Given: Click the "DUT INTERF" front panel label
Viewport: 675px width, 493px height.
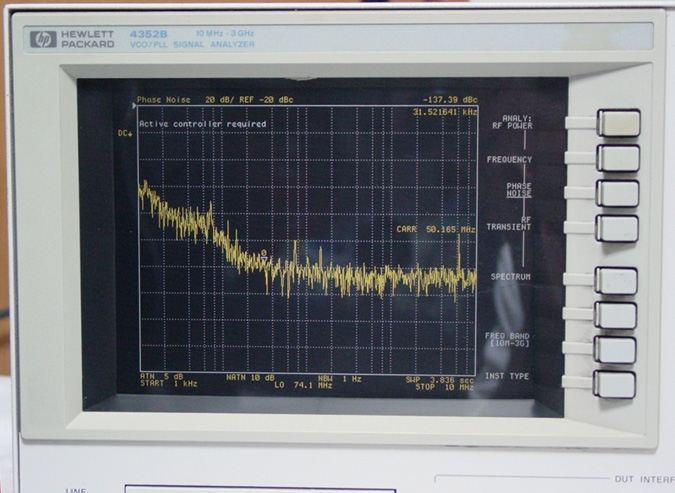Looking at the screenshot, I should 644,479.
